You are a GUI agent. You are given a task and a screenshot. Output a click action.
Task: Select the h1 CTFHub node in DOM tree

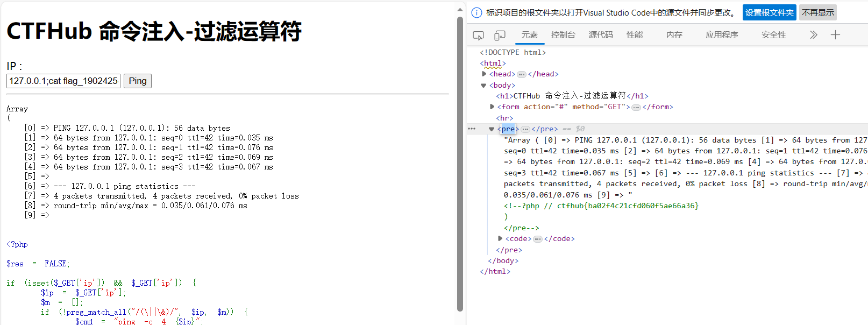pyautogui.click(x=572, y=96)
